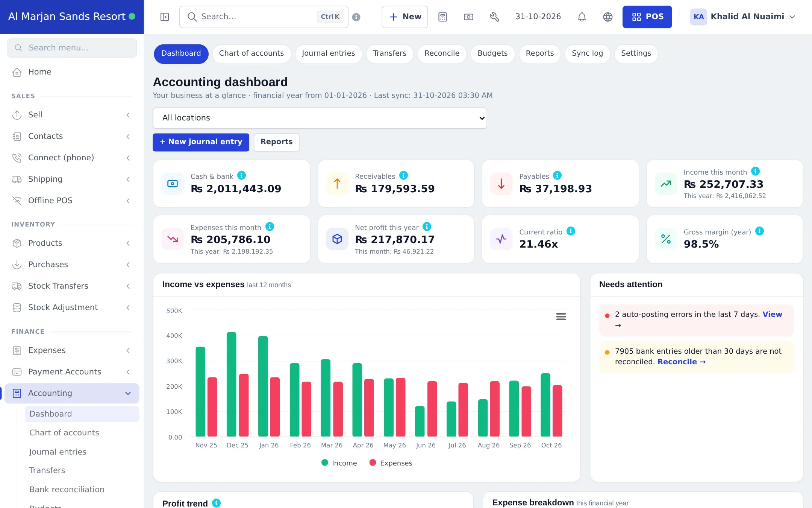Show info for Income this month

tap(755, 171)
